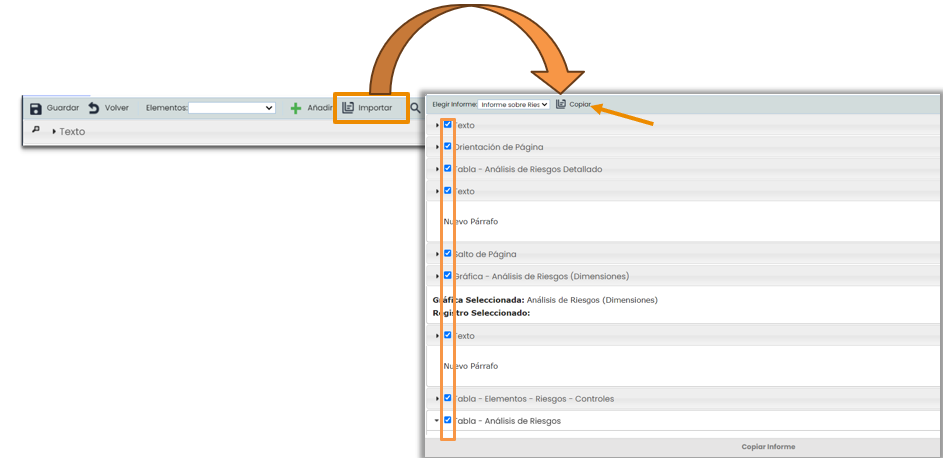Open the Elegir Informe dropdown
Screen dimensions: 943x458
click(x=513, y=104)
